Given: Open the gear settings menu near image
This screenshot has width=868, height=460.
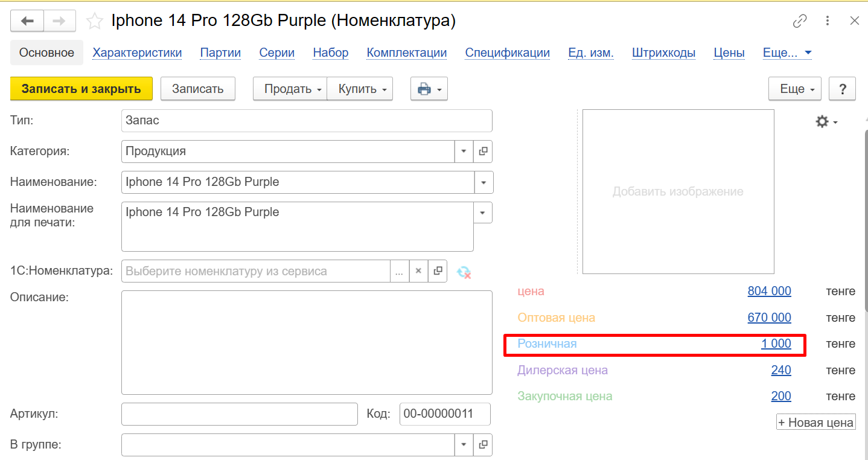Looking at the screenshot, I should (x=826, y=122).
